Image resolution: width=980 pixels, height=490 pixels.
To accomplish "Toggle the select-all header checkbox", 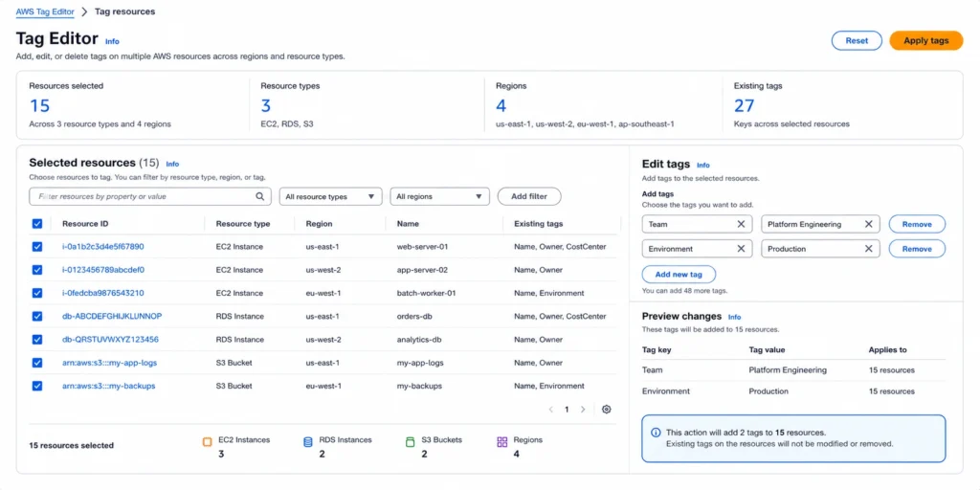I will click(x=37, y=224).
